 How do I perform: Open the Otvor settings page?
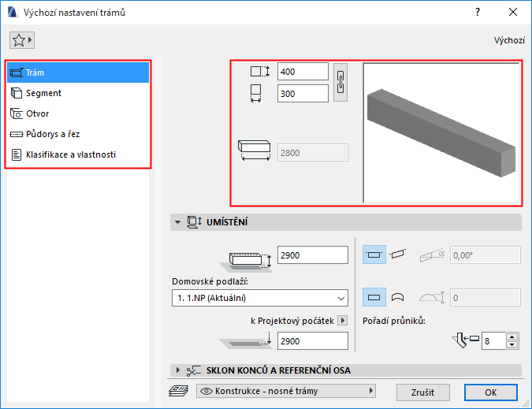coord(78,113)
